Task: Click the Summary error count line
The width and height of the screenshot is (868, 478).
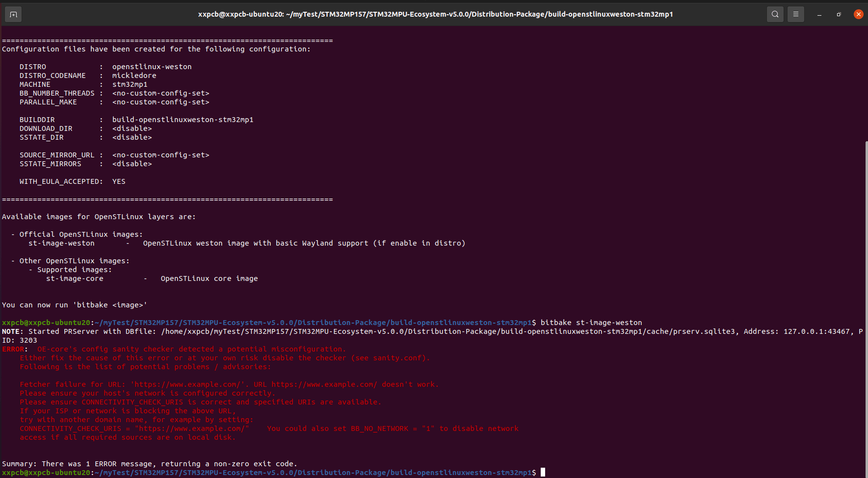Action: tap(147, 463)
